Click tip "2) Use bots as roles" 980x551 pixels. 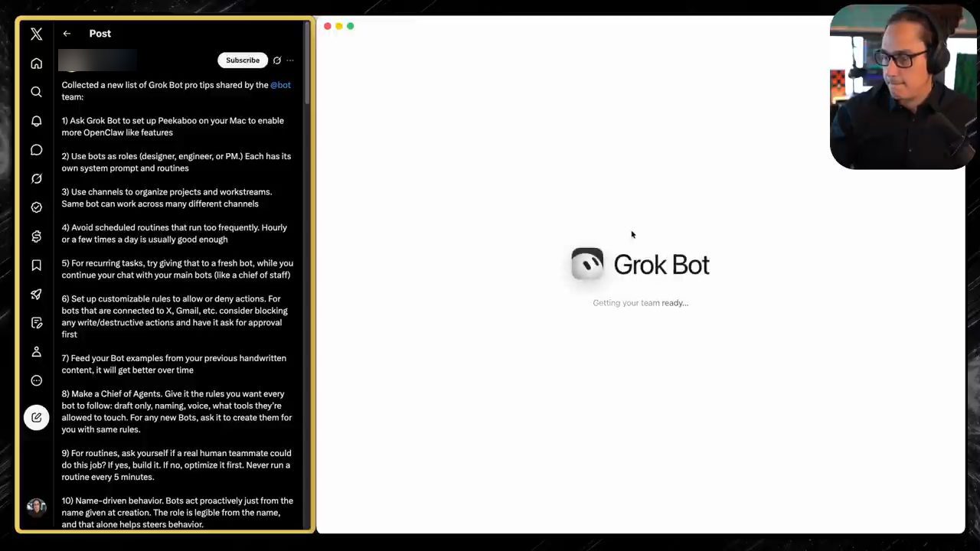pos(176,162)
